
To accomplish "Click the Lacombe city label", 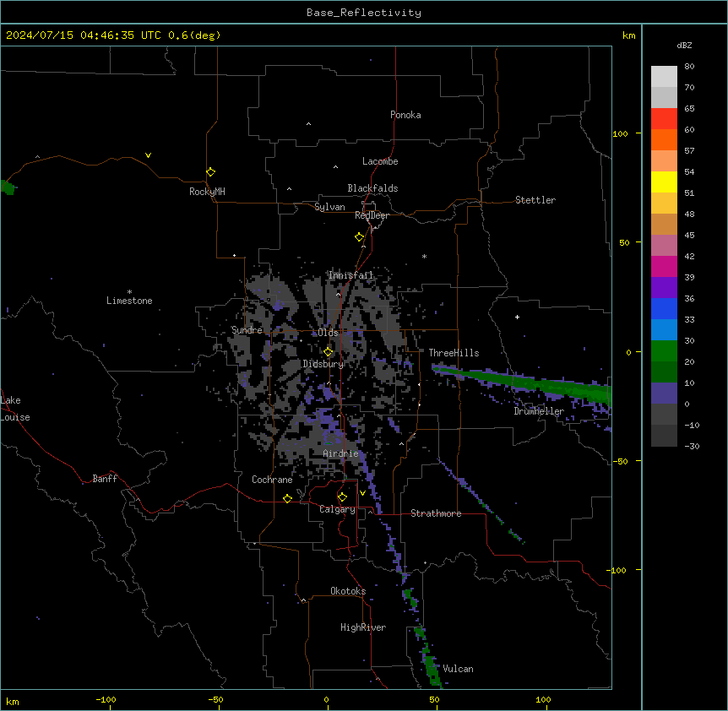I will [380, 161].
